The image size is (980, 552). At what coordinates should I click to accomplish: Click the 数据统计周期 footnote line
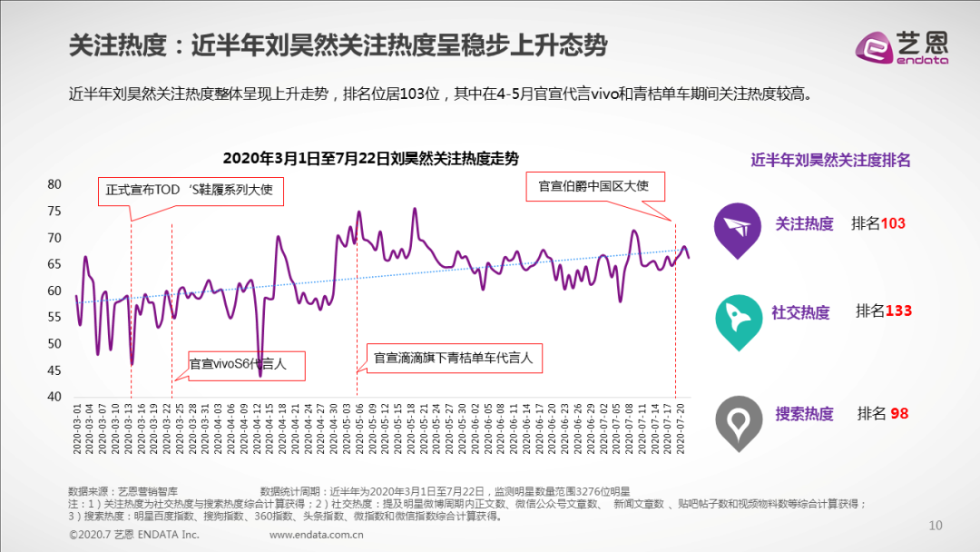(x=445, y=491)
